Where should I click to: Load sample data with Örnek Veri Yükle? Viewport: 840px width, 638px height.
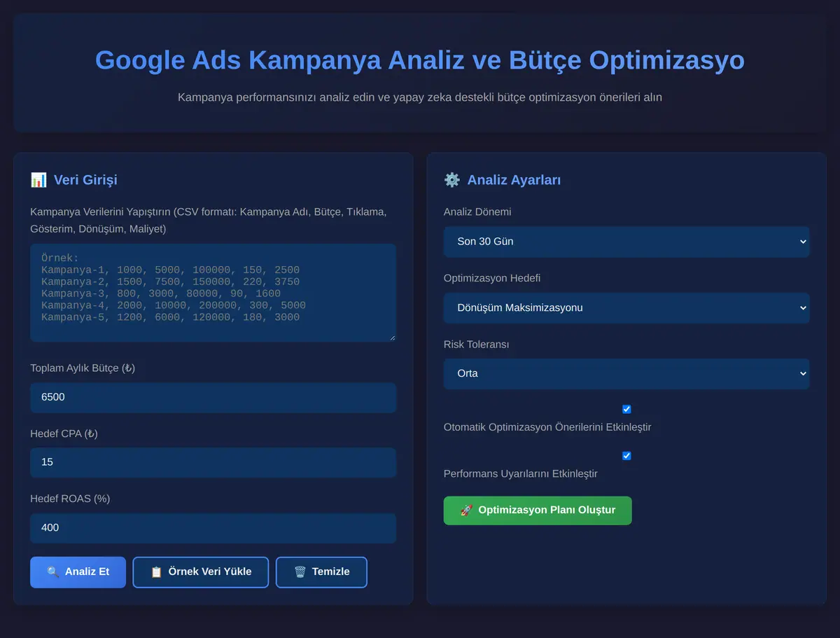point(201,572)
